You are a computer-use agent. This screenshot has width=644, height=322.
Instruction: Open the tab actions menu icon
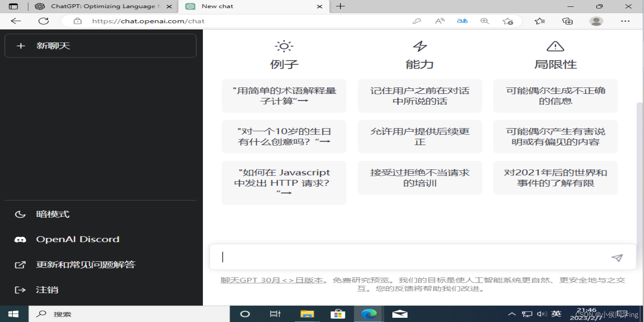[x=13, y=6]
